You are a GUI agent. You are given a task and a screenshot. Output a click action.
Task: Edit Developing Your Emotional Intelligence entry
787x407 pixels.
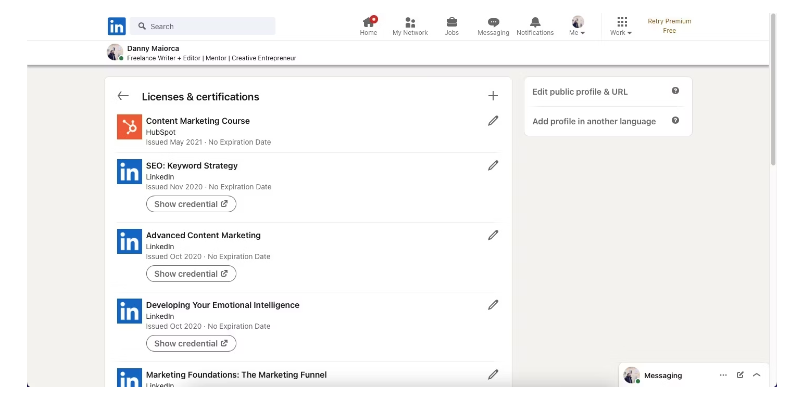493,305
